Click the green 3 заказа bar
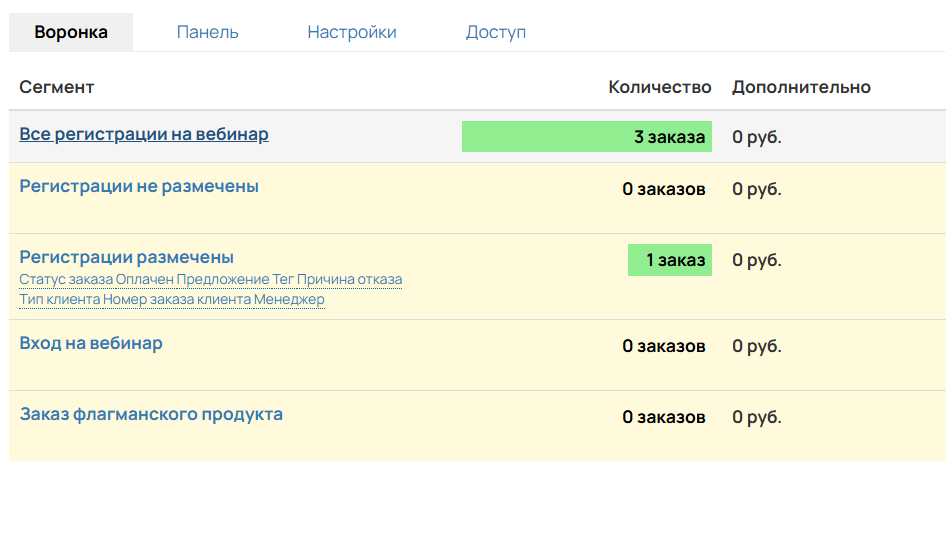Screen dimensions: 946x540 (586, 137)
